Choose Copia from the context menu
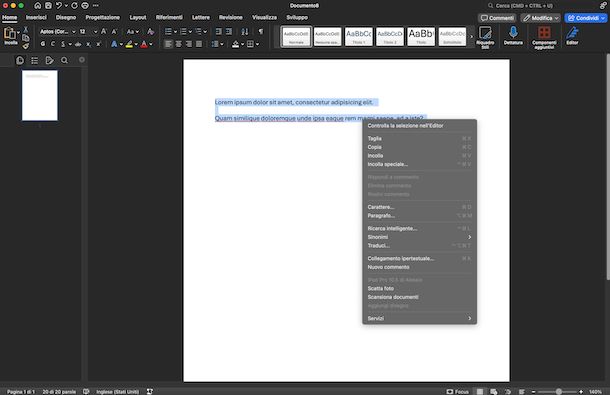Image resolution: width=610 pixels, height=395 pixels. point(419,147)
